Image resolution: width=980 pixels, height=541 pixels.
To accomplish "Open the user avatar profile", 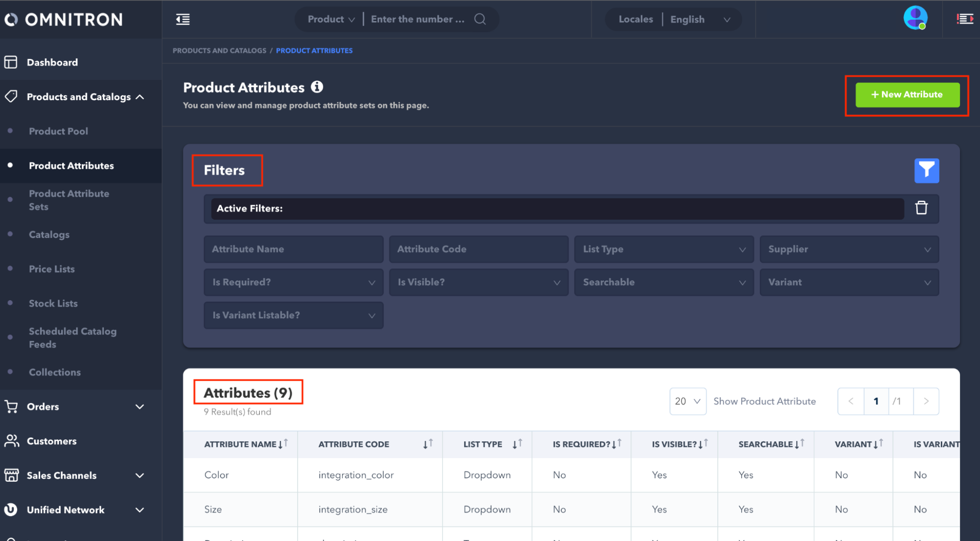I will (915, 18).
